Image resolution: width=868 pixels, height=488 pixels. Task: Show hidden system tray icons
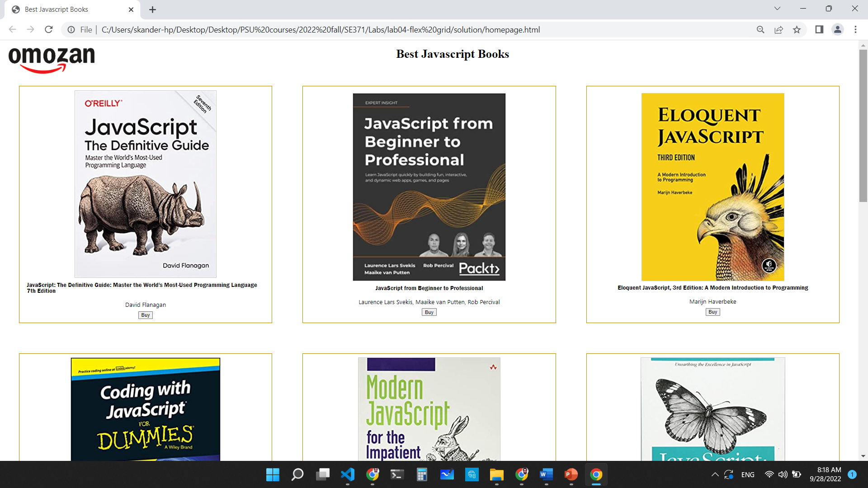click(x=715, y=474)
